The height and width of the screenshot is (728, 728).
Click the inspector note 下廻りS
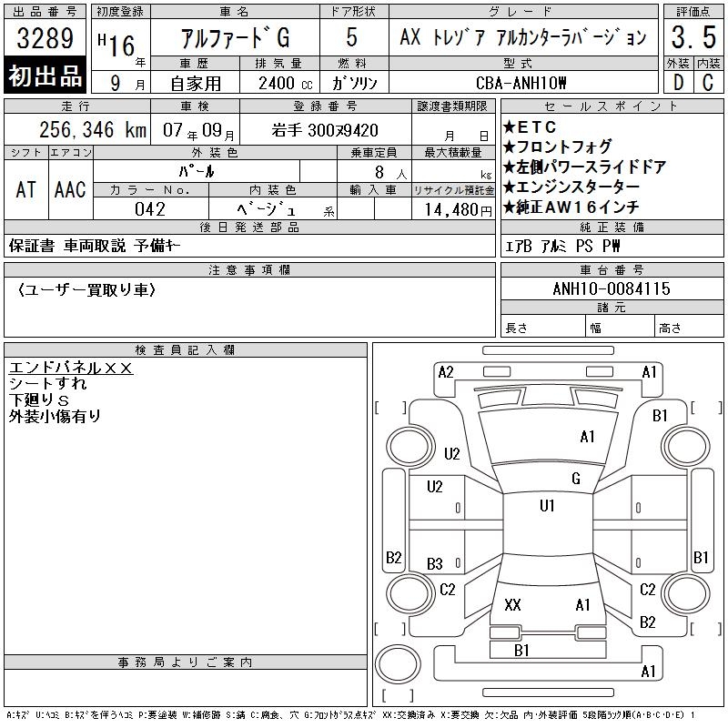point(38,399)
